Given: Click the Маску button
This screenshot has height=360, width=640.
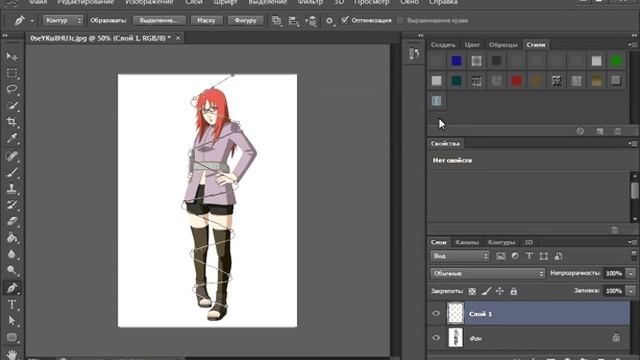Looking at the screenshot, I should tap(206, 20).
